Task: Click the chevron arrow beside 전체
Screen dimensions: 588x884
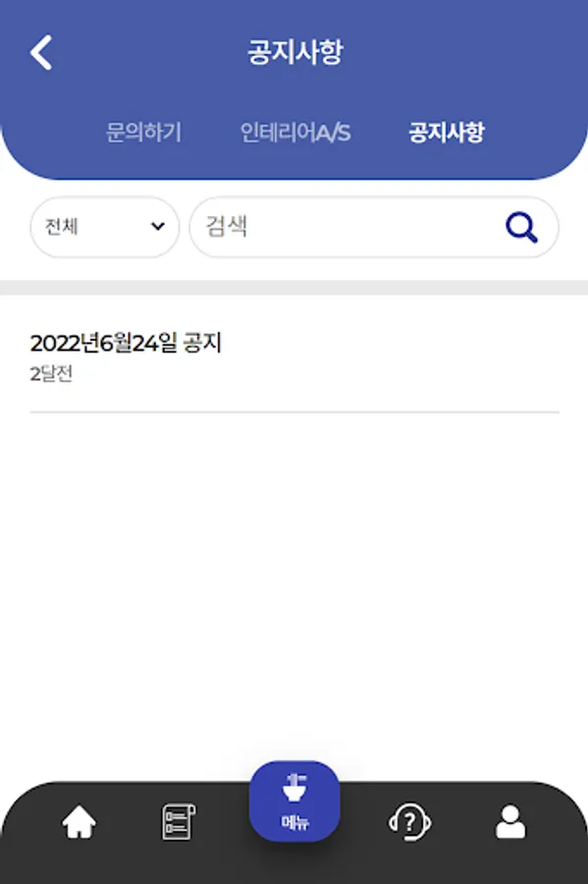Action: (x=158, y=227)
